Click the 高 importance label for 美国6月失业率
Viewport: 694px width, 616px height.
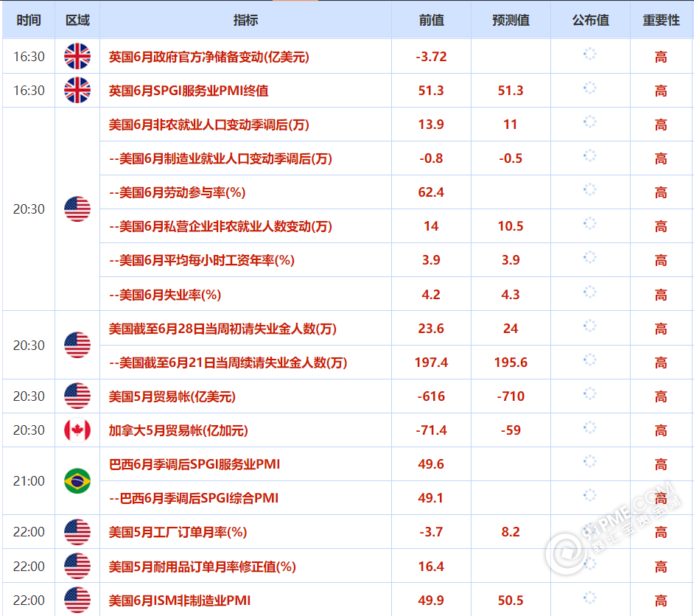click(x=662, y=295)
